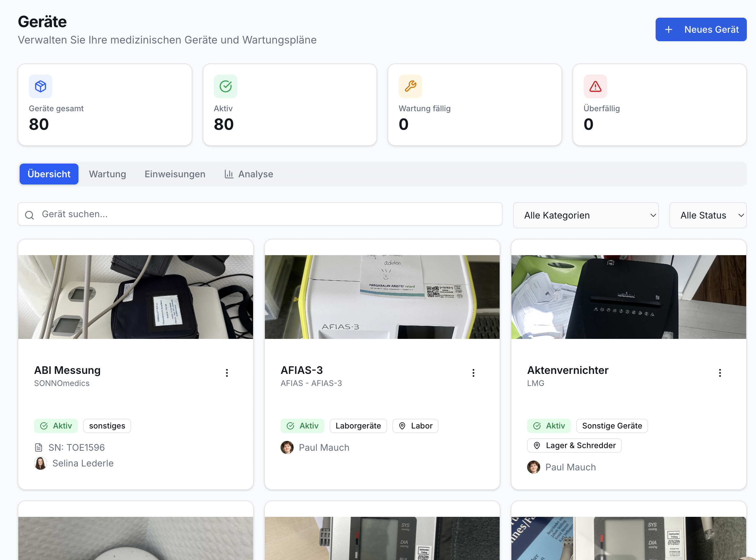This screenshot has width=756, height=560.
Task: Click the Labor location tag
Action: 416,426
